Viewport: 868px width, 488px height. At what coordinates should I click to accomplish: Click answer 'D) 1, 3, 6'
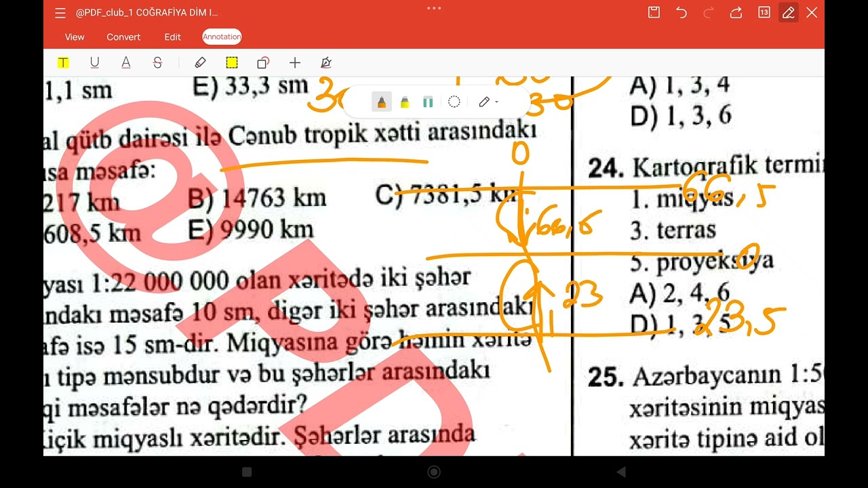681,116
